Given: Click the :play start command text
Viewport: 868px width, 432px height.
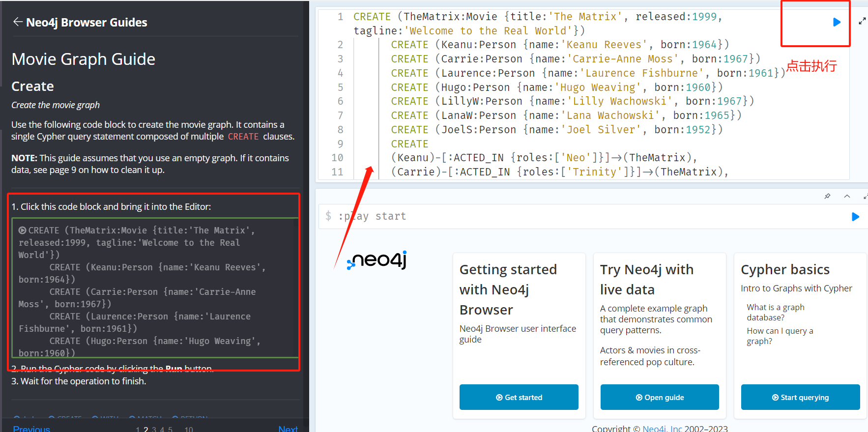Looking at the screenshot, I should pyautogui.click(x=372, y=216).
